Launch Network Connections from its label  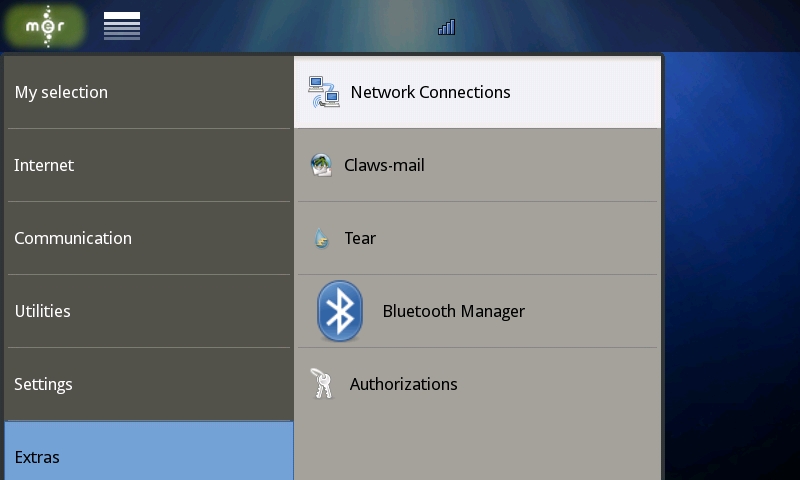430,92
